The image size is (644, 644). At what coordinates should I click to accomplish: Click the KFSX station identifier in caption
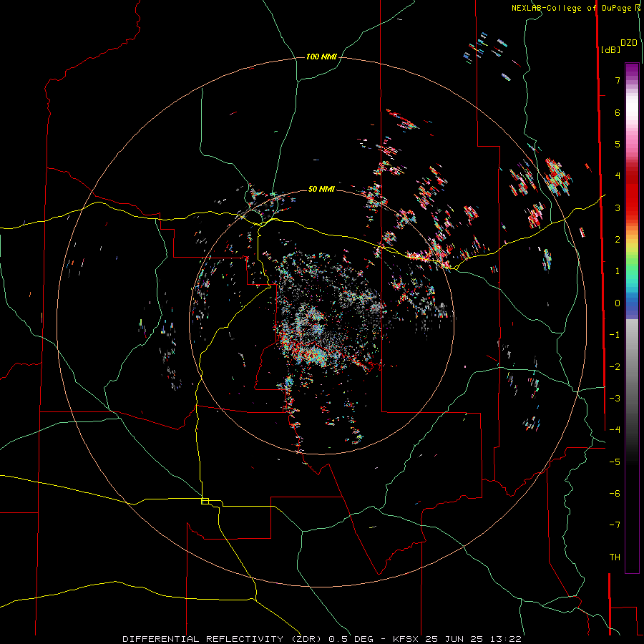(406, 639)
